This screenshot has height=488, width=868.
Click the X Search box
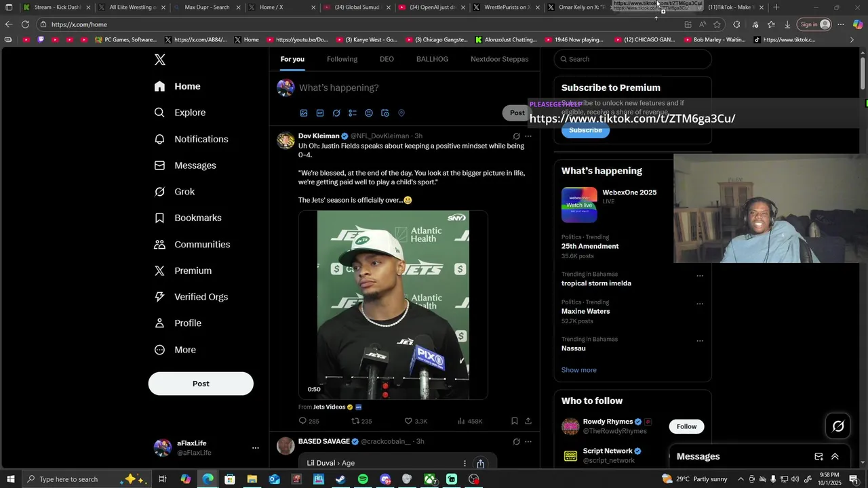(x=632, y=59)
